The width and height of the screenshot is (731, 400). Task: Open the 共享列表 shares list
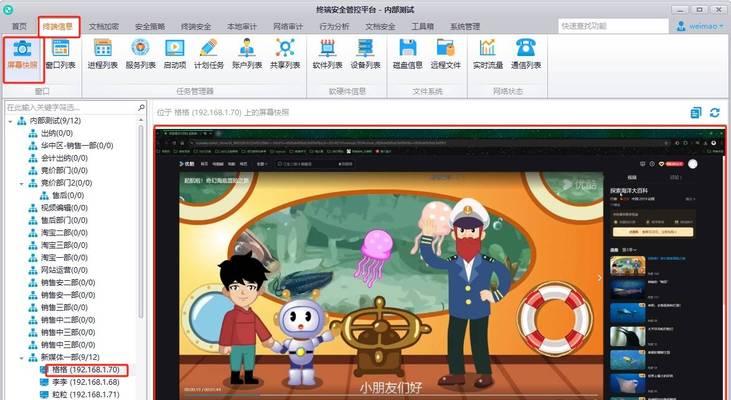(x=285, y=55)
